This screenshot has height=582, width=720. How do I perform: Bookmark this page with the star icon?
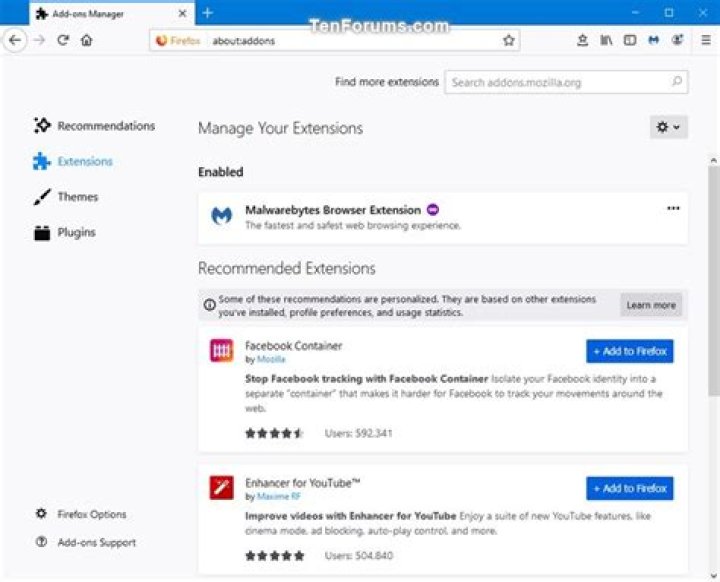[508, 40]
